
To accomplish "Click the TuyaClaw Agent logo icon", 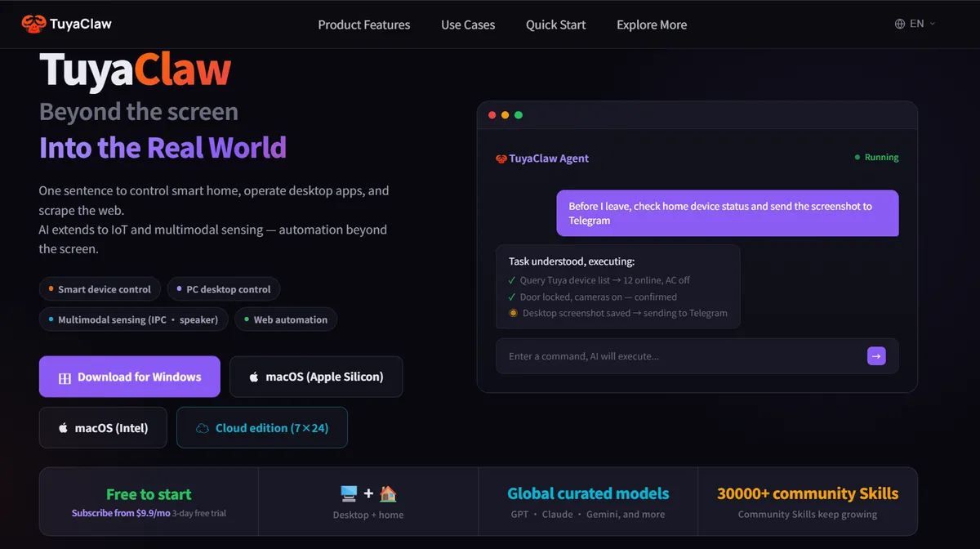I will [501, 158].
